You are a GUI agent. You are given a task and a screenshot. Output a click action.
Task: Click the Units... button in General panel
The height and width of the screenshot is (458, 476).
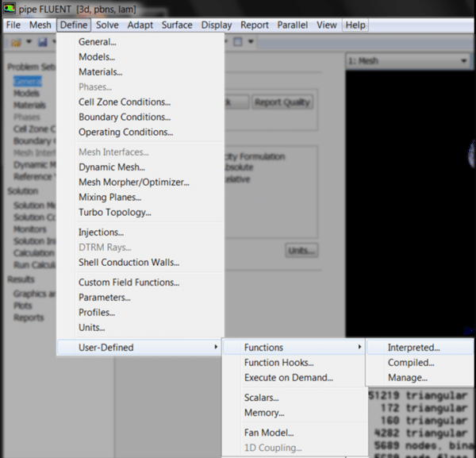coord(302,251)
